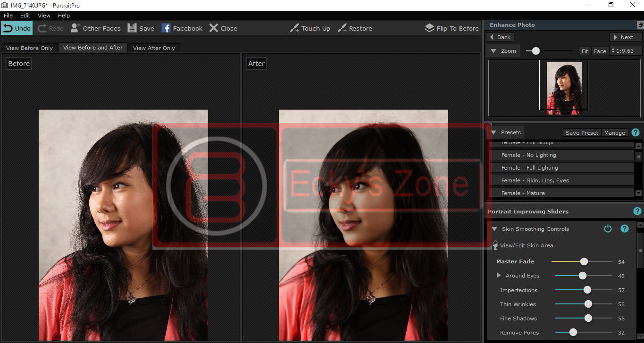Click the After label above the enhanced image

[x=256, y=64]
